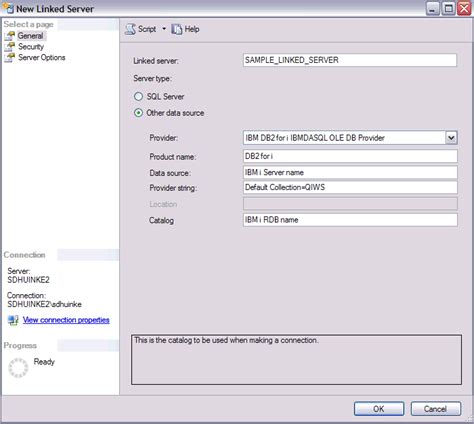Click the Linked server name field
Image resolution: width=474 pixels, height=424 pixels.
coord(350,60)
